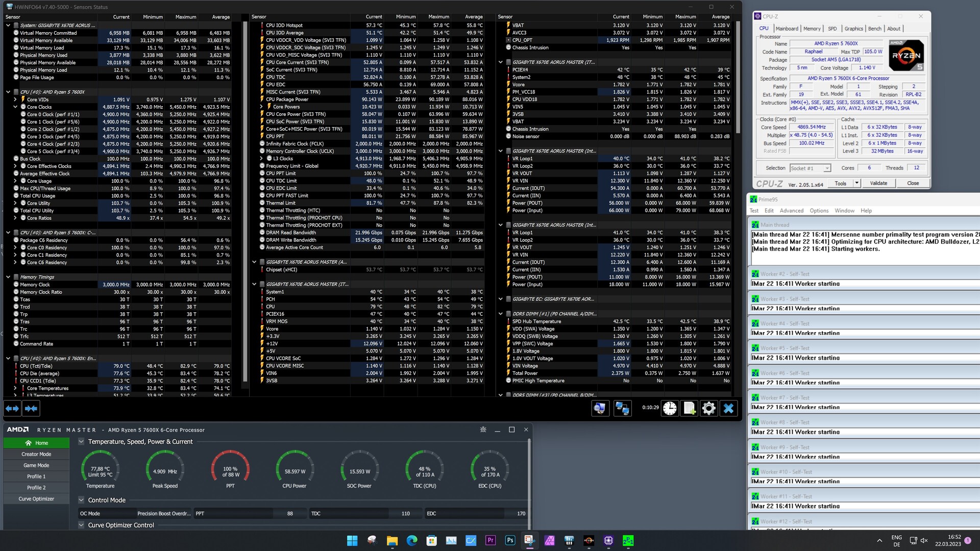
Task: Click the HWiNFO reset clock icon
Action: (670, 409)
